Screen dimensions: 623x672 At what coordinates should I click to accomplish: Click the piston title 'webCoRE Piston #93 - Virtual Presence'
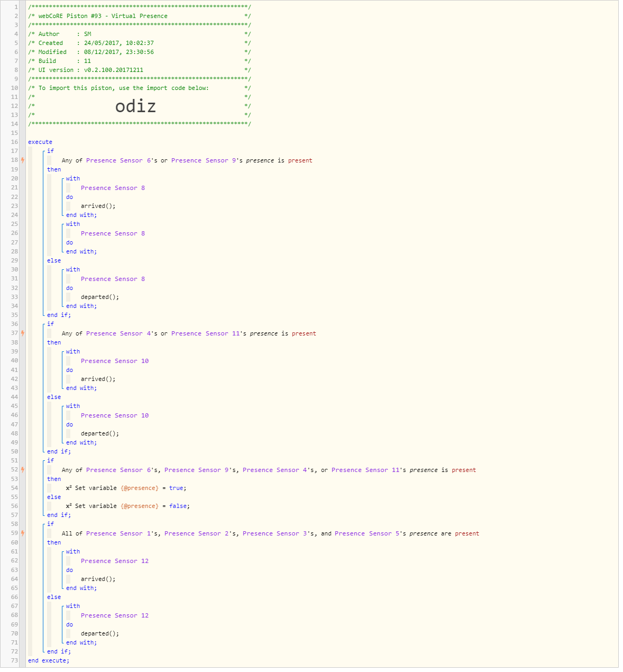103,16
